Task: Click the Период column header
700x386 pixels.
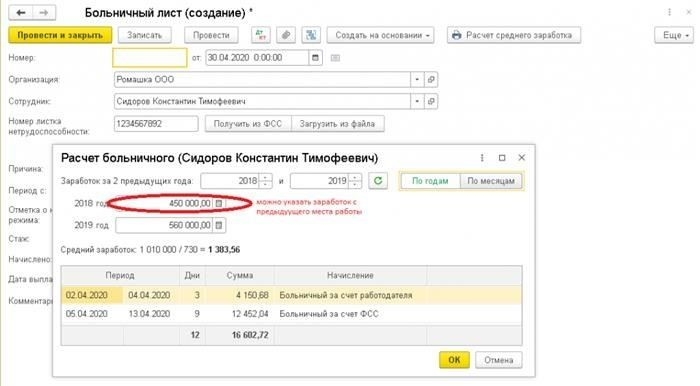Action: [x=120, y=275]
